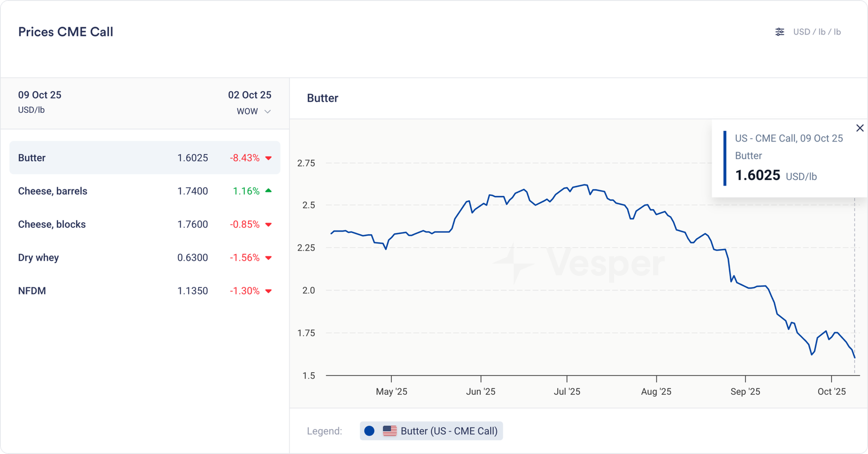The height and width of the screenshot is (454, 868).
Task: Open the unit settings sliders icon
Action: (780, 32)
